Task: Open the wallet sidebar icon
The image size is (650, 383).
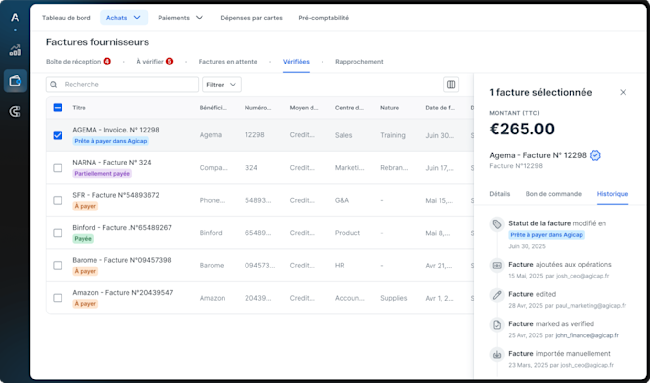Action: point(15,81)
